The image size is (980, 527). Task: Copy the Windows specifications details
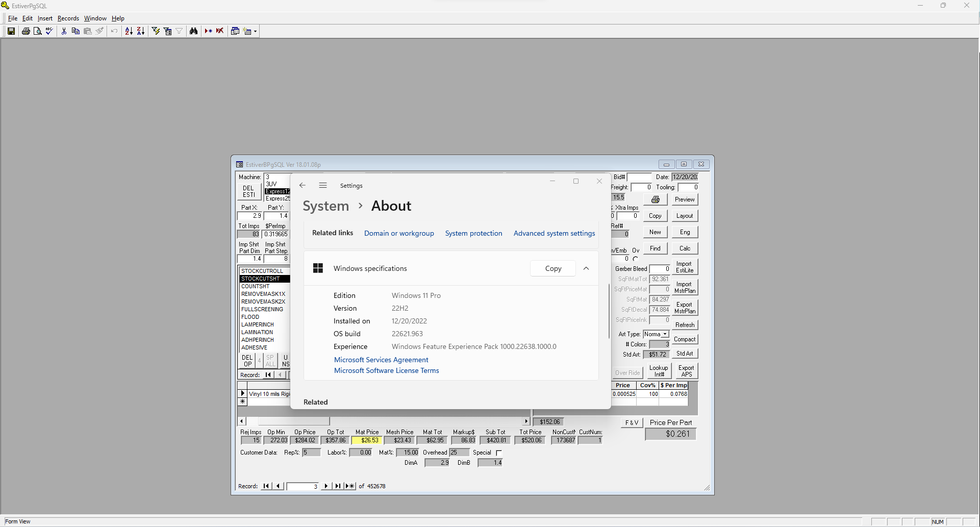point(552,268)
